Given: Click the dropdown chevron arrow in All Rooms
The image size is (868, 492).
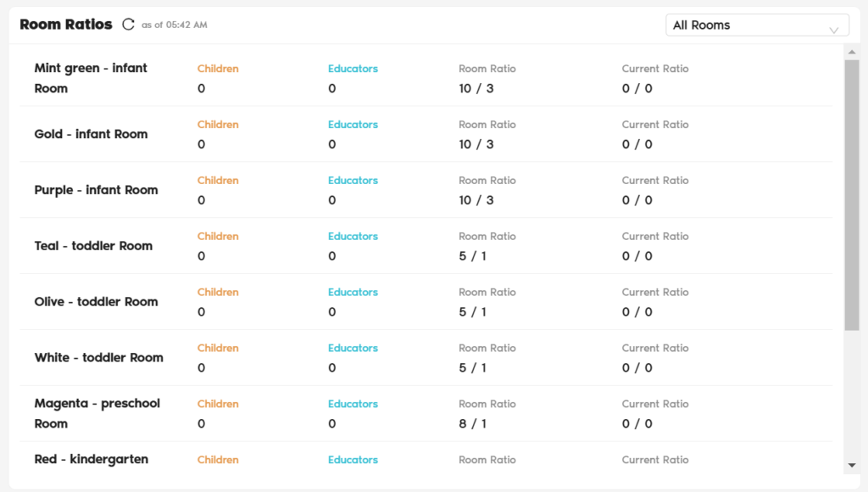Looking at the screenshot, I should (834, 30).
